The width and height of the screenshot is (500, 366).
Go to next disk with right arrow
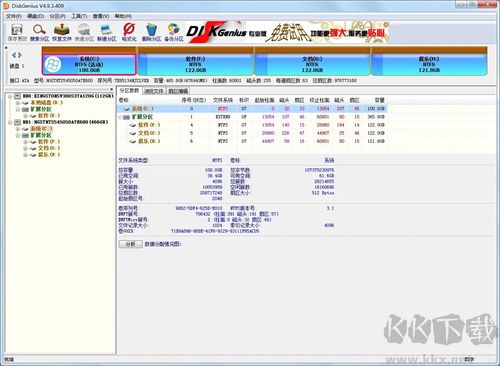(20, 55)
